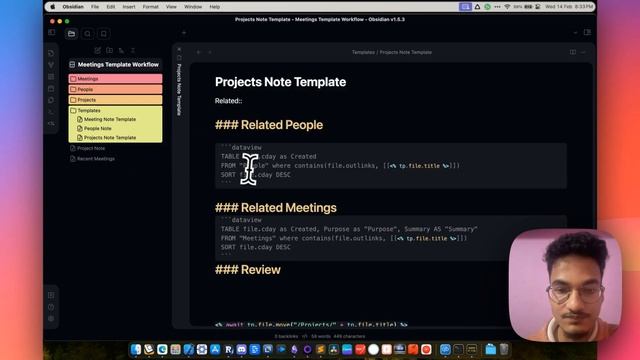Open the Format menu

[151, 7]
